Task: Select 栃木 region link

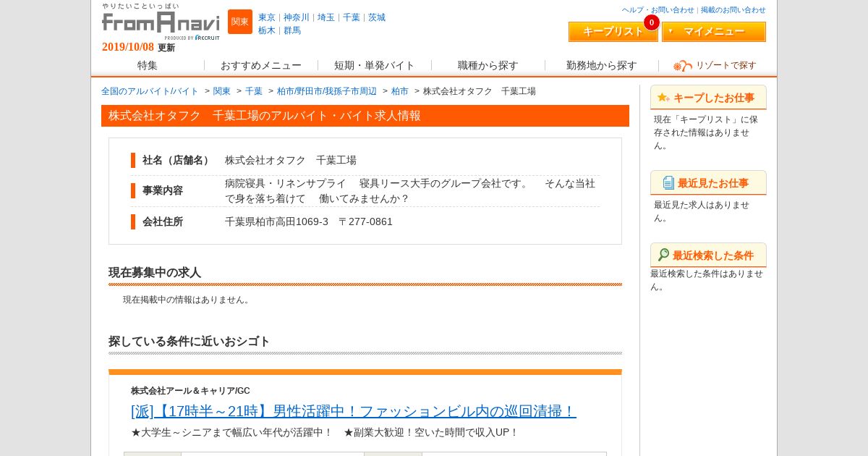Action: [x=267, y=30]
